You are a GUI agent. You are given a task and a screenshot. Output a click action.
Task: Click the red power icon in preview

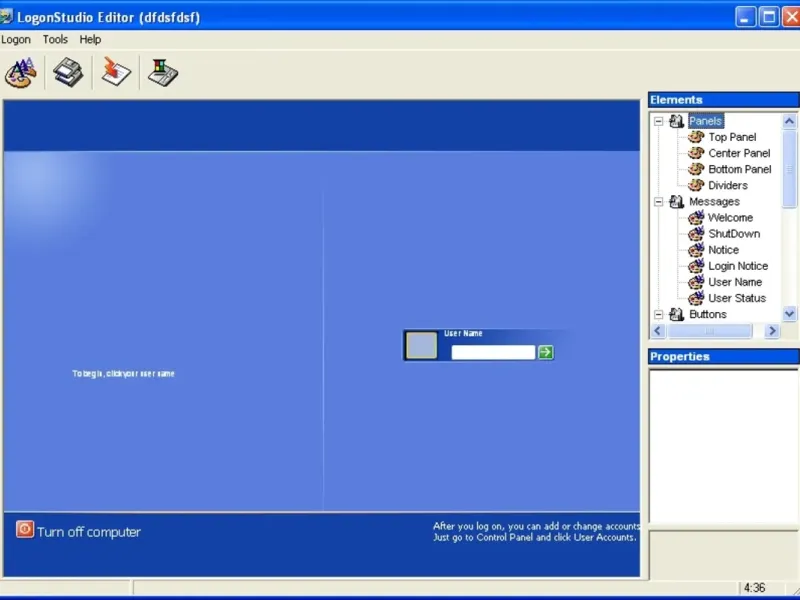click(24, 529)
